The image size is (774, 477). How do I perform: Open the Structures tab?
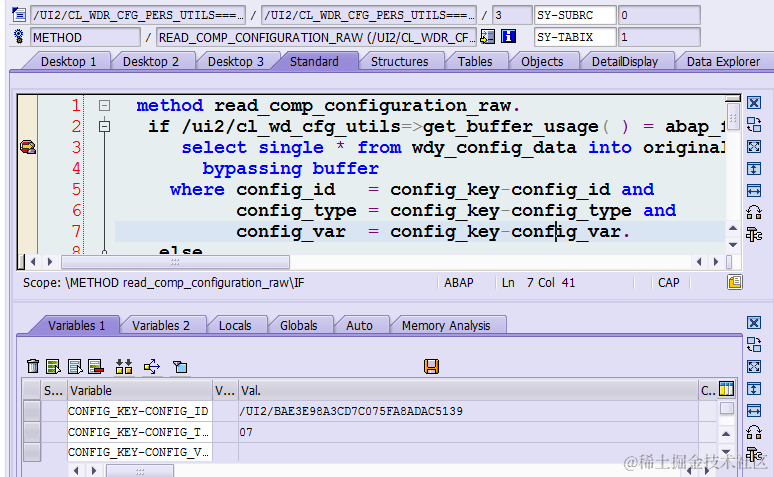[x=399, y=62]
